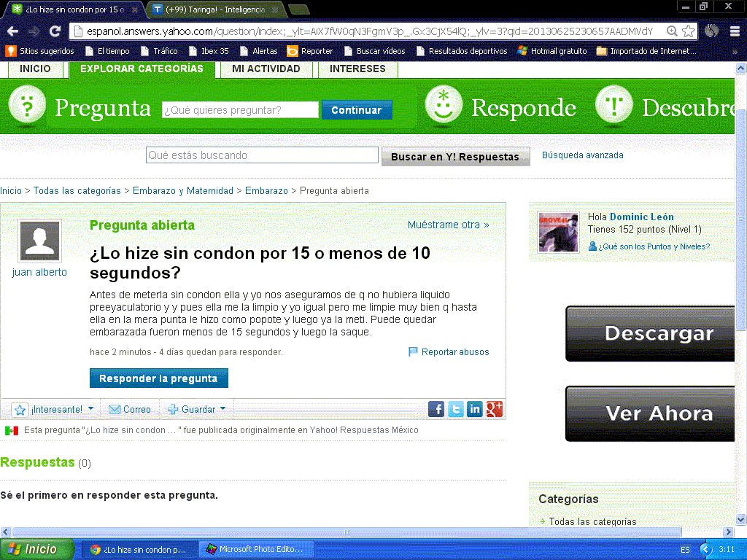The height and width of the screenshot is (560, 747).
Task: Bookmark page with the star icon
Action: click(x=688, y=31)
